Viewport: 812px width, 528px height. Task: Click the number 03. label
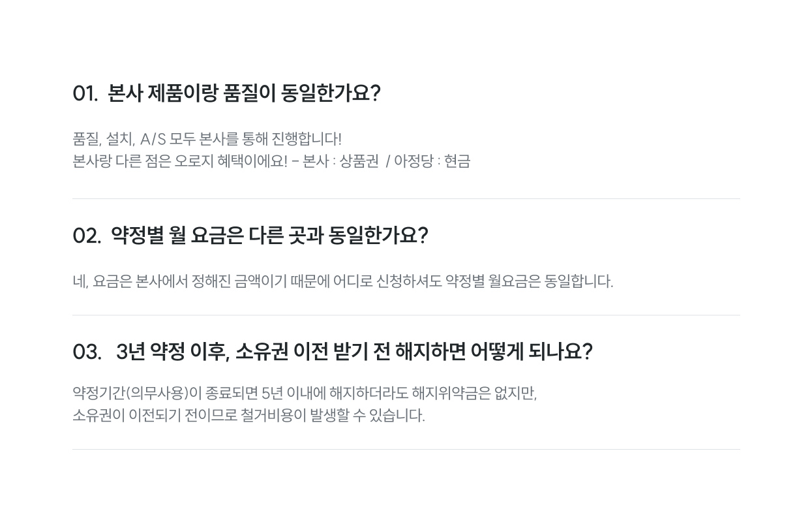click(x=87, y=352)
